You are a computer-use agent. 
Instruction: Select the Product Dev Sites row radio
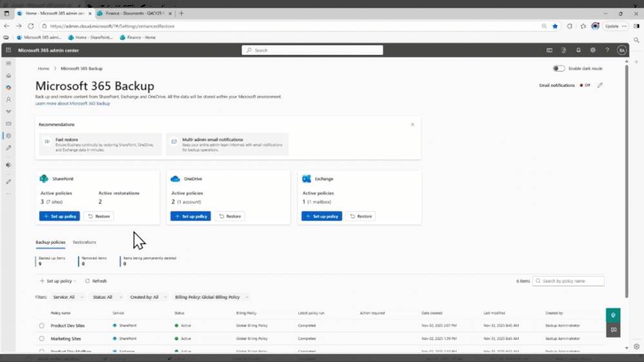tap(41, 325)
